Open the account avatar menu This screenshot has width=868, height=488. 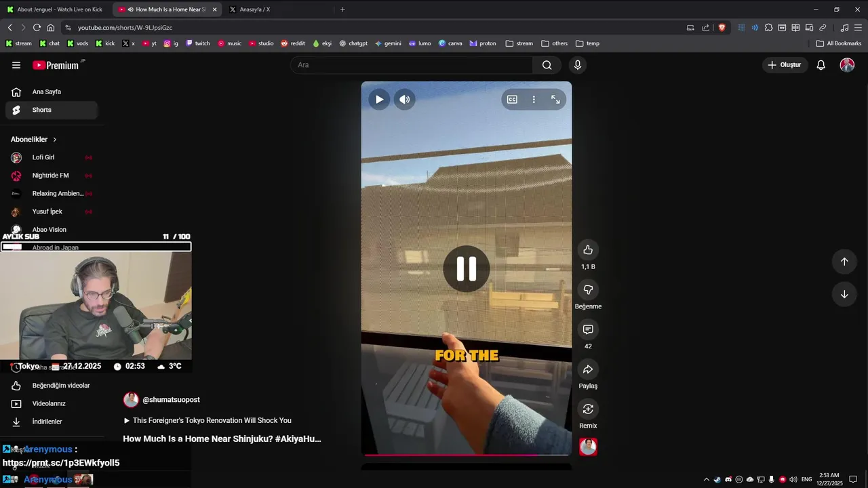pyautogui.click(x=847, y=65)
